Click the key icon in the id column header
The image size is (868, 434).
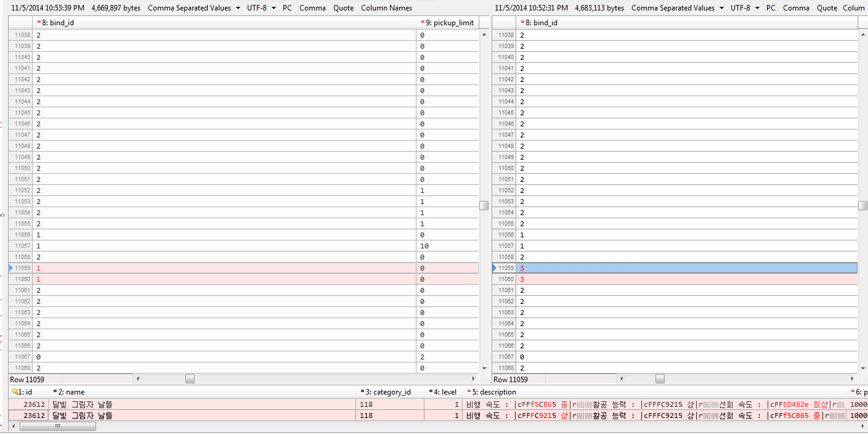pos(15,391)
